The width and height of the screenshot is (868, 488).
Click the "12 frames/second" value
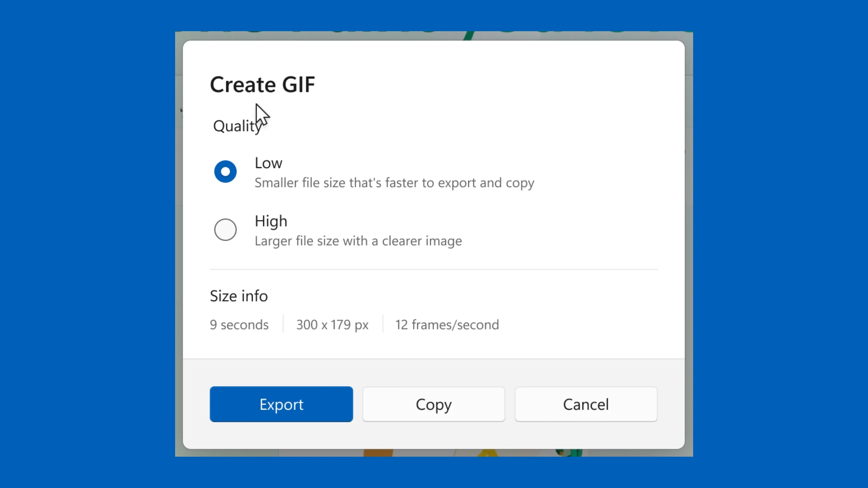[x=447, y=325]
